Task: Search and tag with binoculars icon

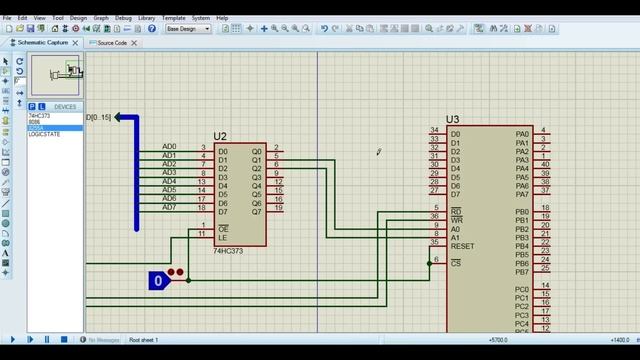Action: pyautogui.click(x=493, y=29)
